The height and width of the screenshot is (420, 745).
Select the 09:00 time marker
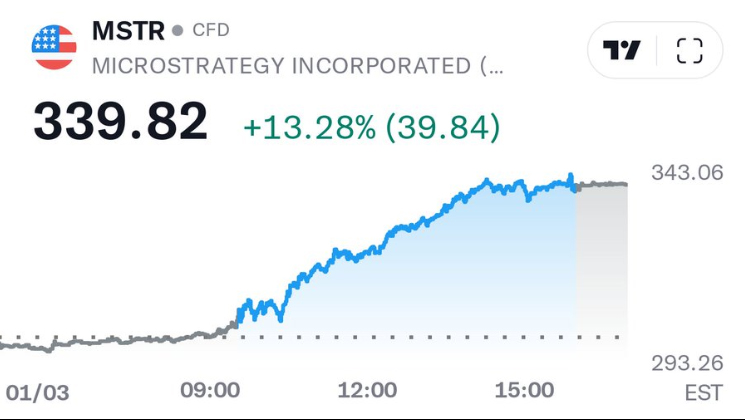pos(211,389)
